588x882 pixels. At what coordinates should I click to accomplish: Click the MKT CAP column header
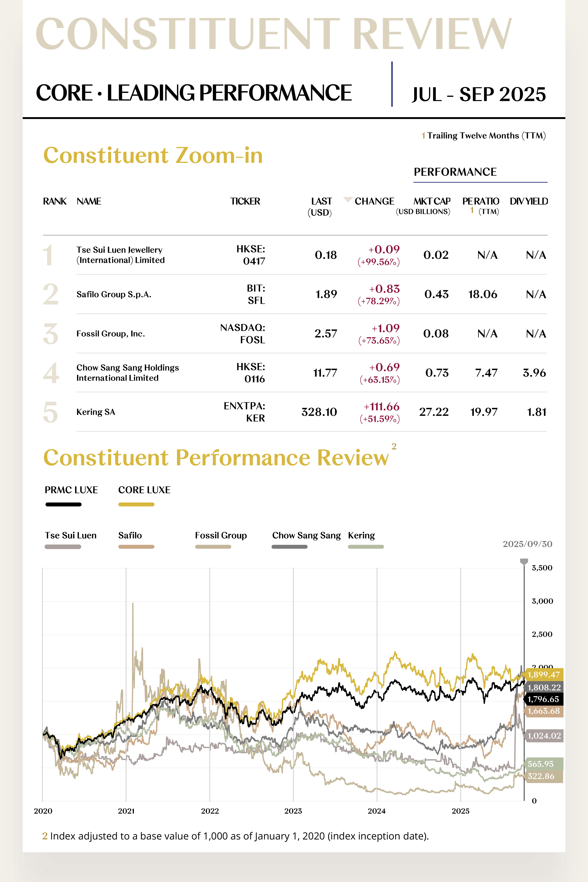(432, 201)
